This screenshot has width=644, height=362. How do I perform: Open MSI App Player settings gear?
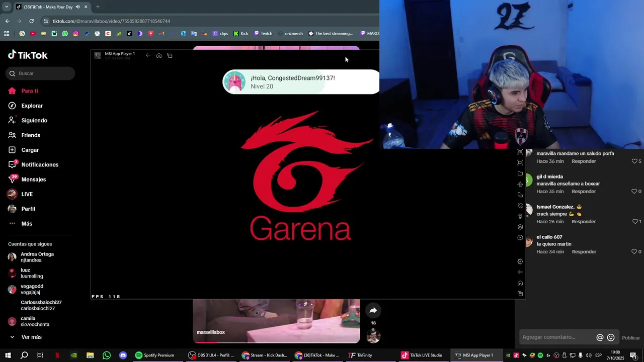click(520, 261)
